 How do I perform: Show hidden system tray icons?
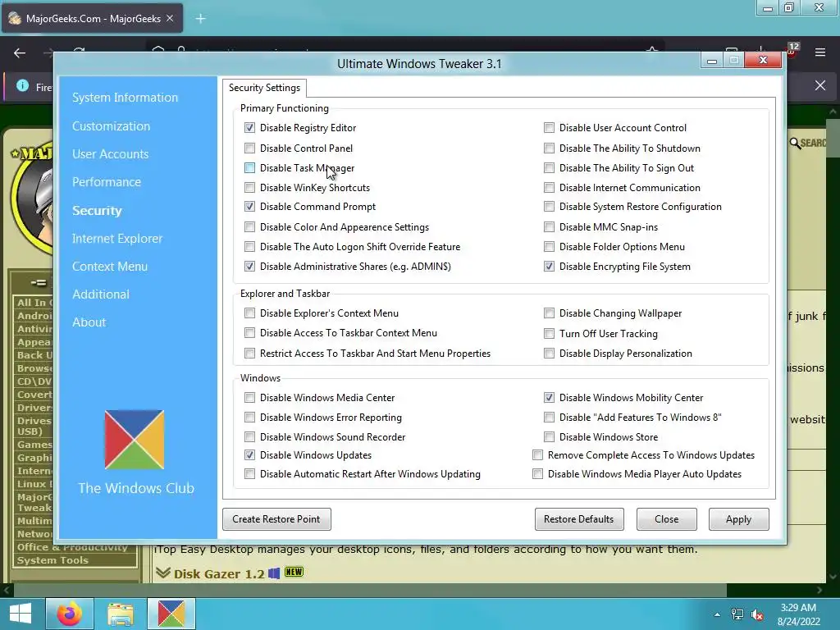(x=717, y=614)
